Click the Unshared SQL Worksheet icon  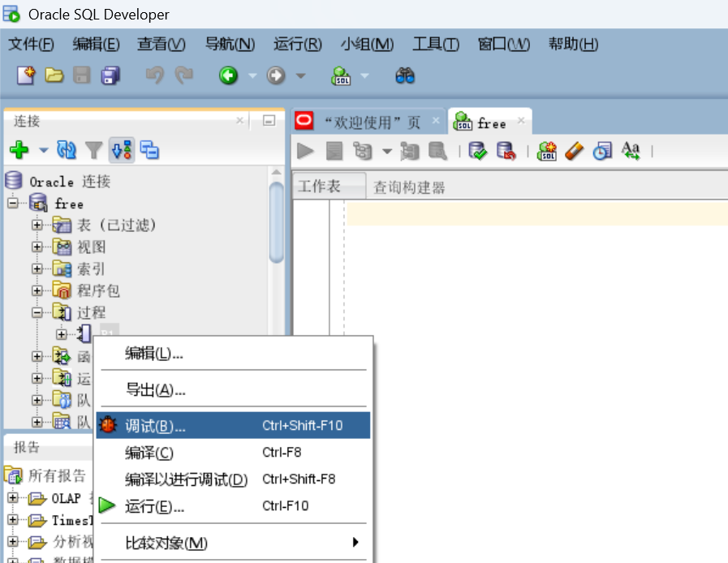[547, 151]
